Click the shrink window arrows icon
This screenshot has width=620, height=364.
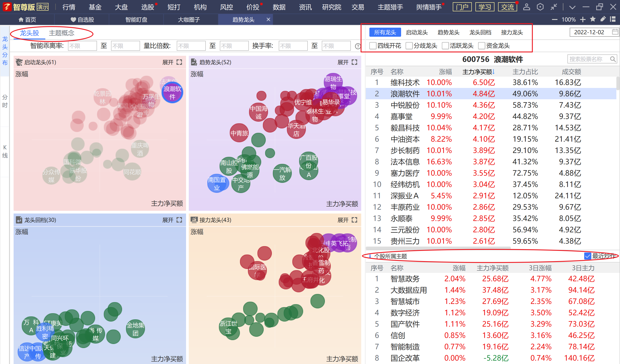click(x=554, y=7)
